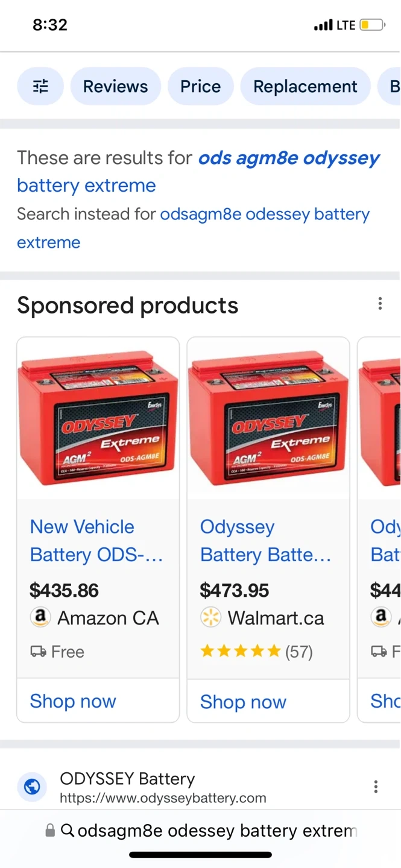The width and height of the screenshot is (401, 868).
Task: Tap the Walmart.ca battery product image
Action: 268,419
